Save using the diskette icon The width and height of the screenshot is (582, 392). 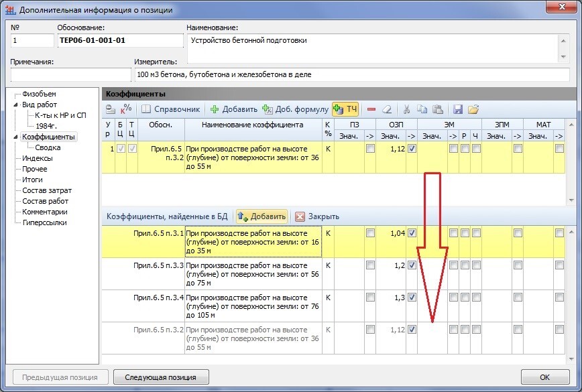(x=458, y=107)
